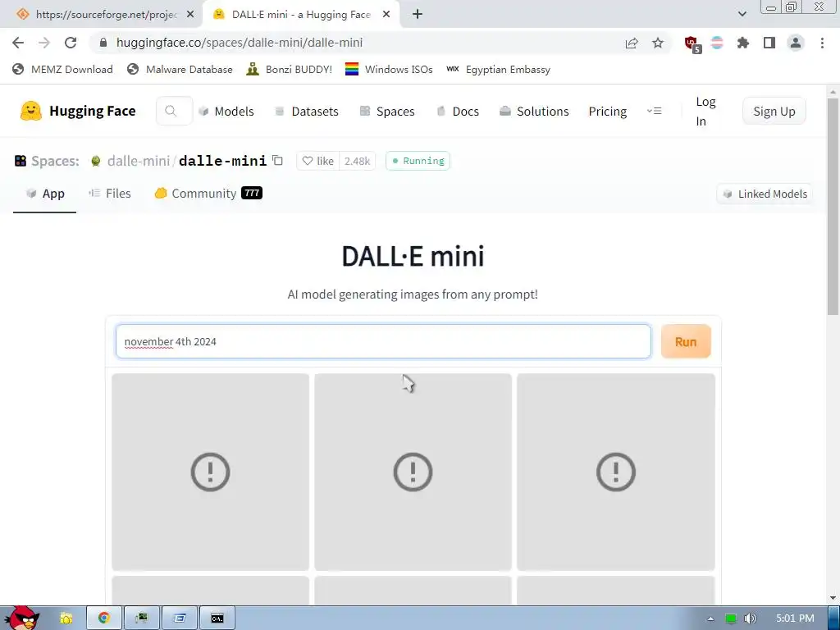Image resolution: width=840 pixels, height=630 pixels.
Task: Click the address bar URL
Action: click(240, 43)
